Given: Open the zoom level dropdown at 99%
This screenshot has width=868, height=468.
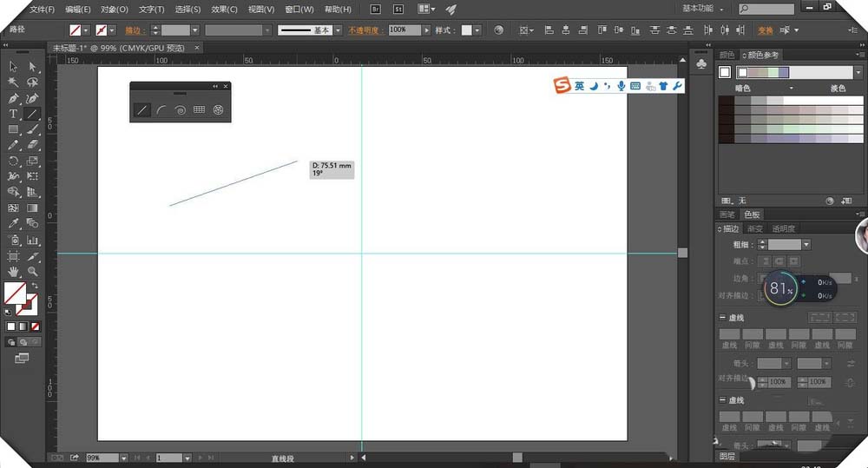Looking at the screenshot, I should [x=124, y=458].
